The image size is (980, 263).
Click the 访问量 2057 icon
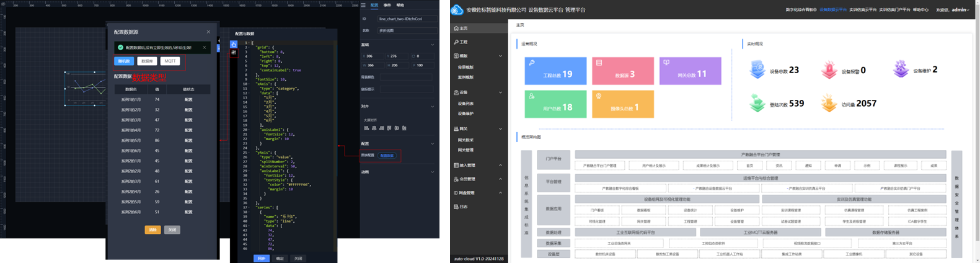(x=829, y=103)
